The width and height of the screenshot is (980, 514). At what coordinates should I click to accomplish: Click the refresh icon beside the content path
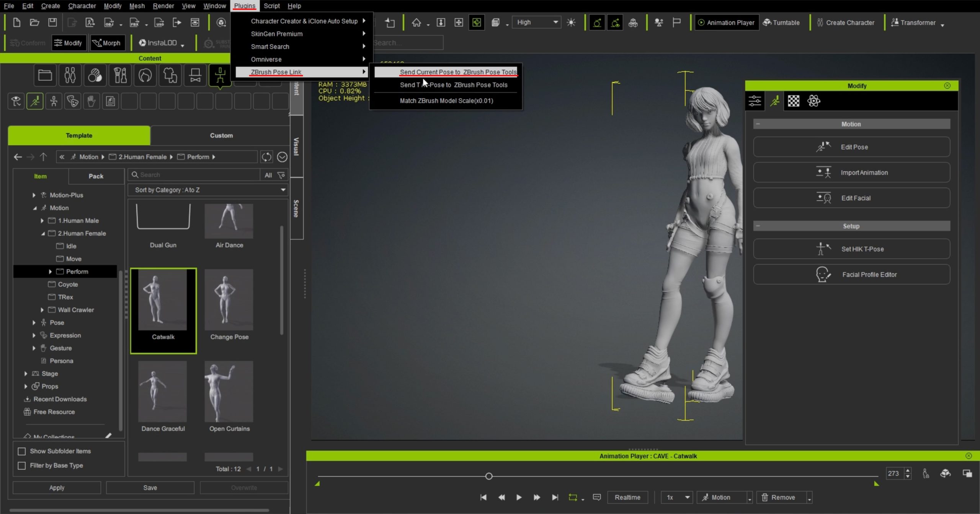(x=266, y=157)
